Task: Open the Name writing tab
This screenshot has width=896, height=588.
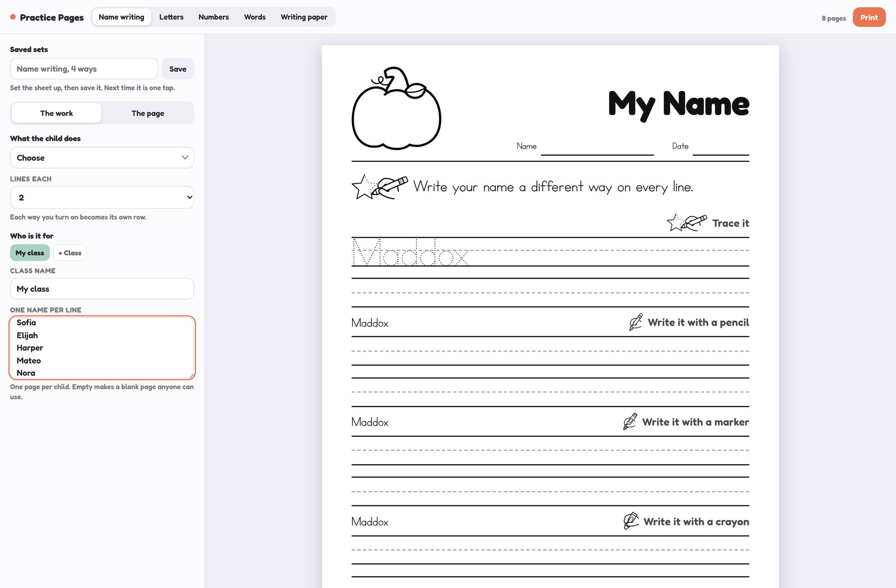Action: (x=121, y=17)
